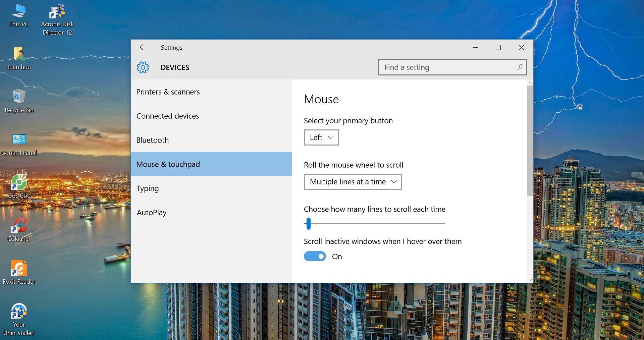Select Printers & scanners category

(211, 92)
